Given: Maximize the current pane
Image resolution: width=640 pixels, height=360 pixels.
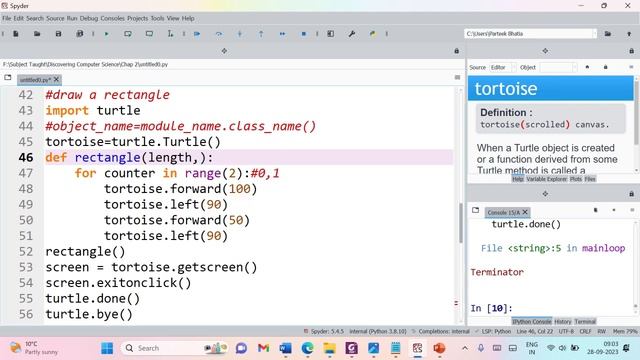Looking at the screenshot, I should coord(331,34).
